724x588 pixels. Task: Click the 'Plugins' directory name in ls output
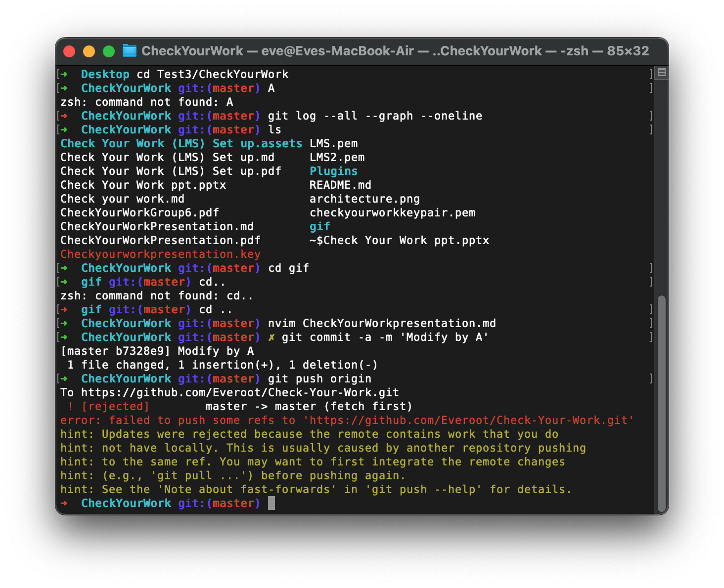(x=333, y=171)
